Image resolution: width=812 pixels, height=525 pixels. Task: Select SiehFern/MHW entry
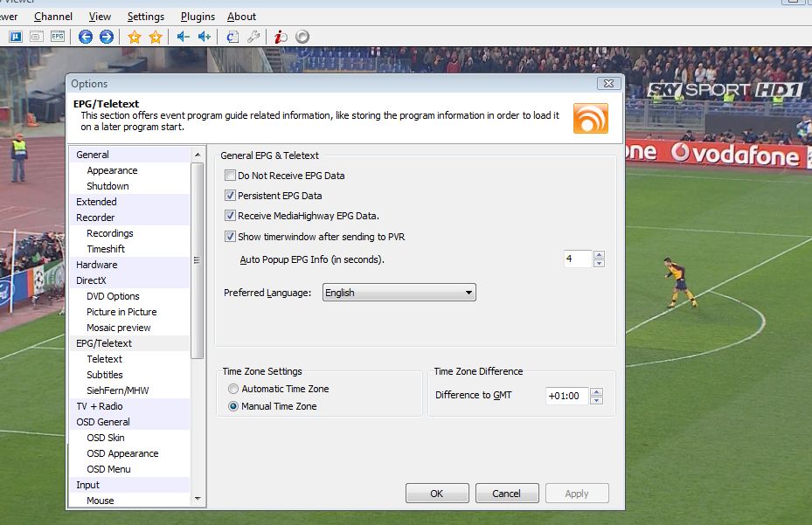[x=117, y=390]
